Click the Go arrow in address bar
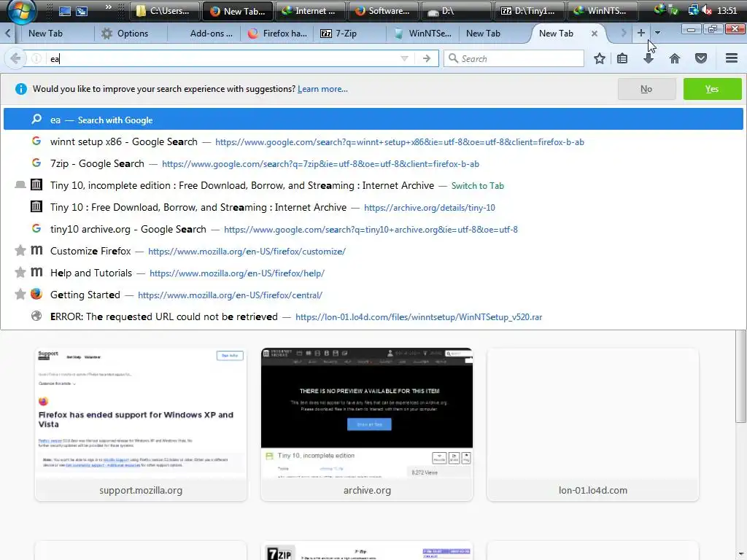 [x=426, y=58]
